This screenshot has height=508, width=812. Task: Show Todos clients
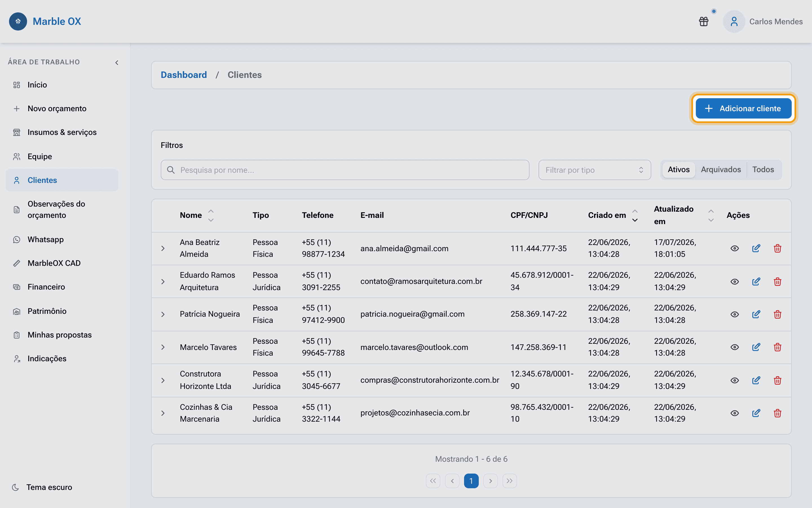pos(763,170)
